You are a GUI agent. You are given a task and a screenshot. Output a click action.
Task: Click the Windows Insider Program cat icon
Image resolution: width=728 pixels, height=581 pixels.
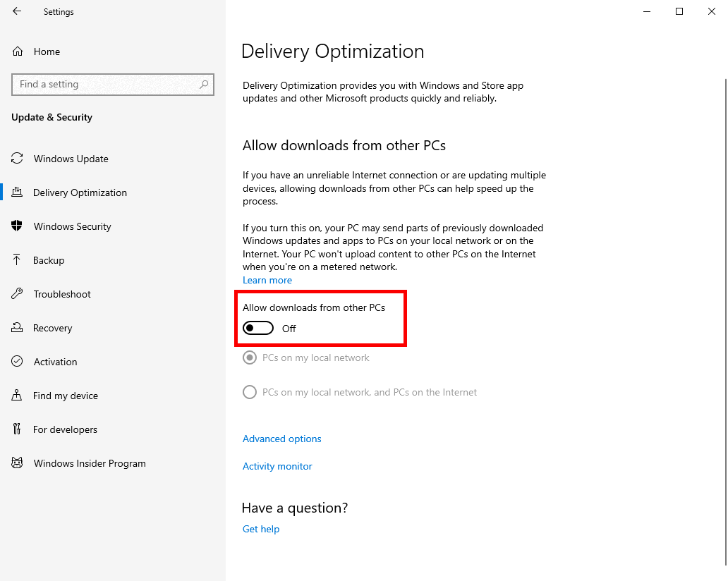tap(17, 463)
